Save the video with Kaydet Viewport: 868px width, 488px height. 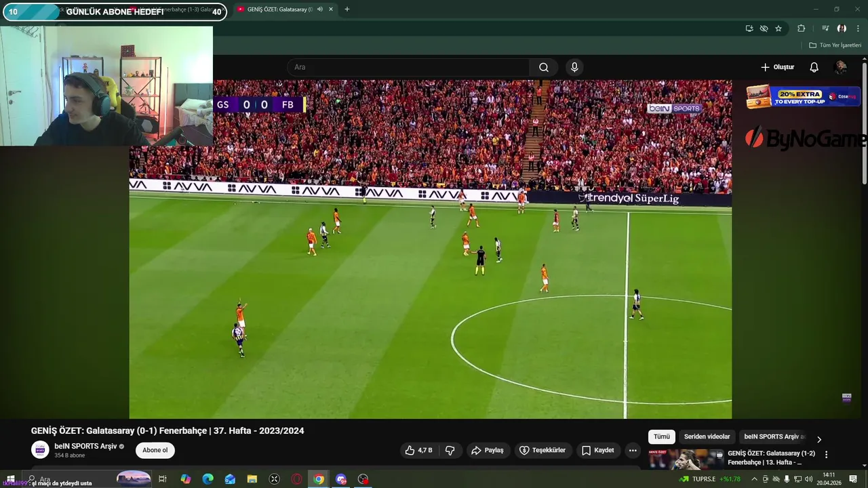[598, 450]
